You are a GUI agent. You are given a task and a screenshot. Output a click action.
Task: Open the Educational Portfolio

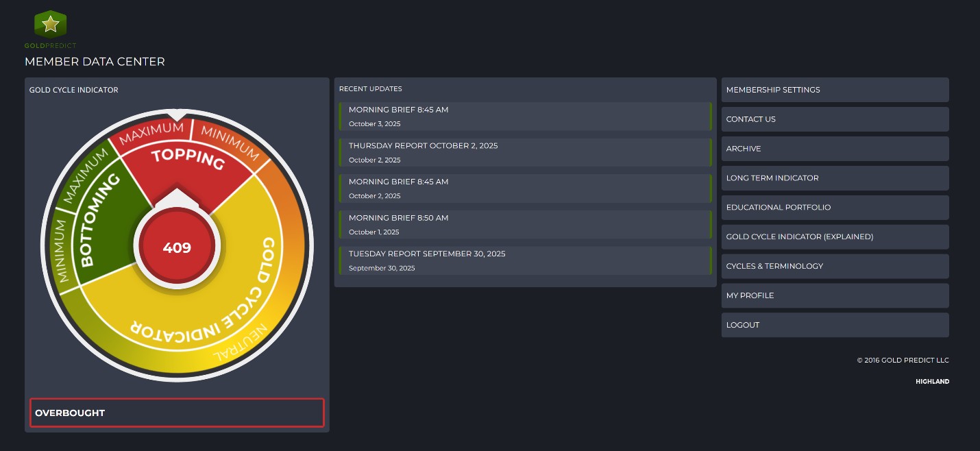coord(835,208)
